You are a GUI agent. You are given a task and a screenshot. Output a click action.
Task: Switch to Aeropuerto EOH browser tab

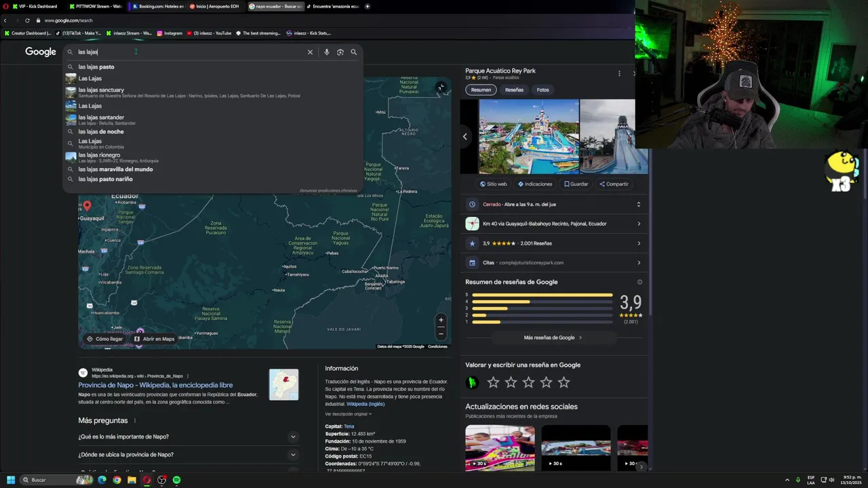(214, 6)
